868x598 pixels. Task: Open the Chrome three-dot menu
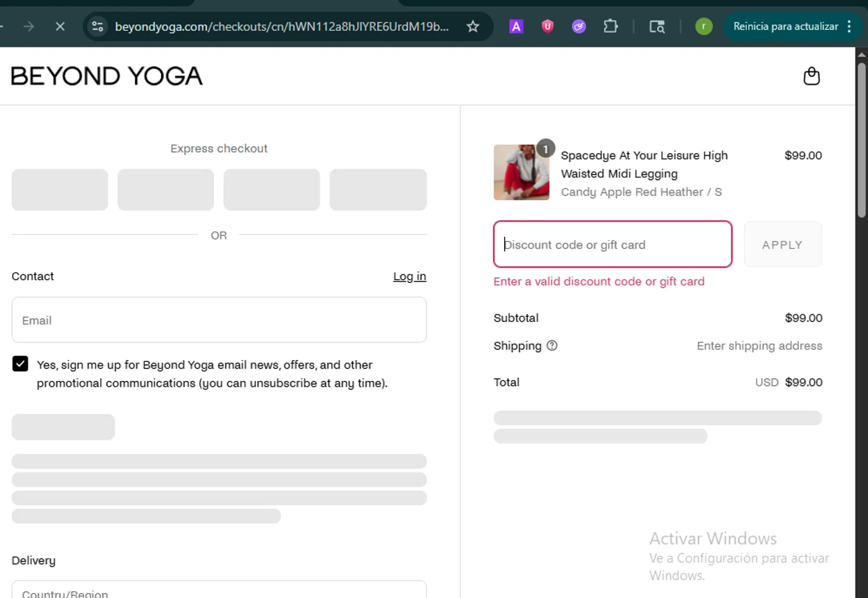point(849,26)
